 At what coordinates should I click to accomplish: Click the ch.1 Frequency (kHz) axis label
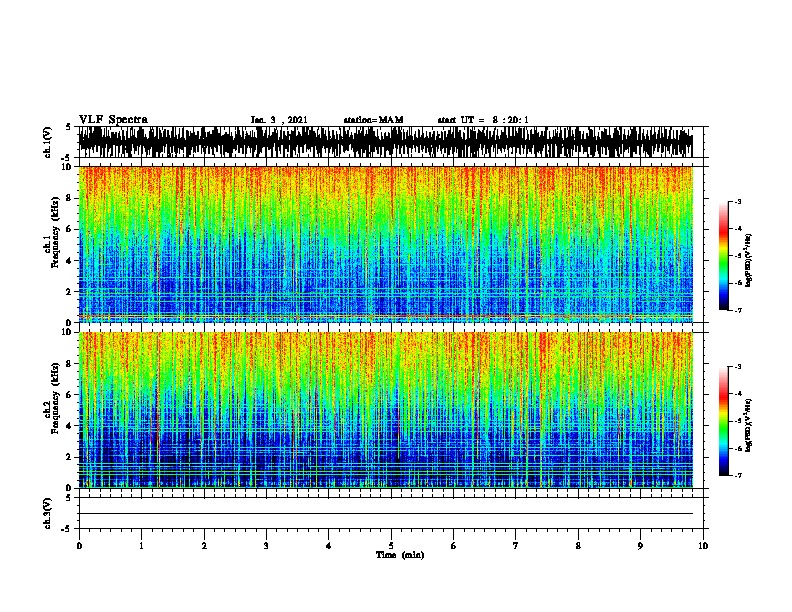coord(52,232)
